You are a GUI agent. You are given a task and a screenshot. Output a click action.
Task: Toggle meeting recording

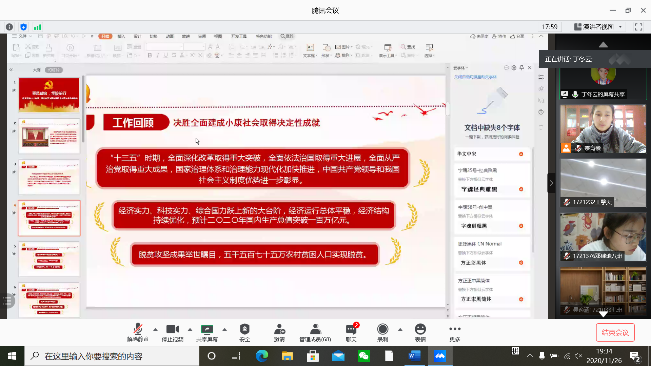click(382, 332)
